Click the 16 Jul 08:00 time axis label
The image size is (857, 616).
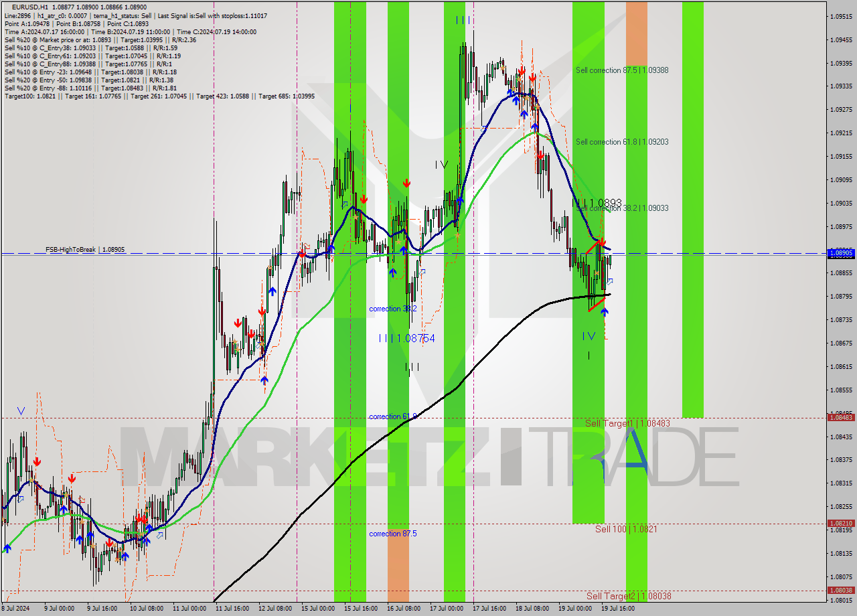[x=403, y=609]
